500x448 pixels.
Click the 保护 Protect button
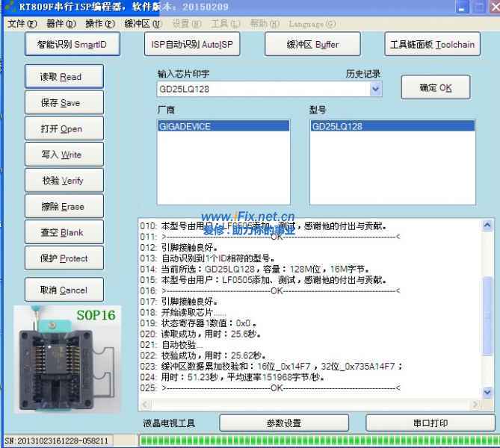[64, 258]
